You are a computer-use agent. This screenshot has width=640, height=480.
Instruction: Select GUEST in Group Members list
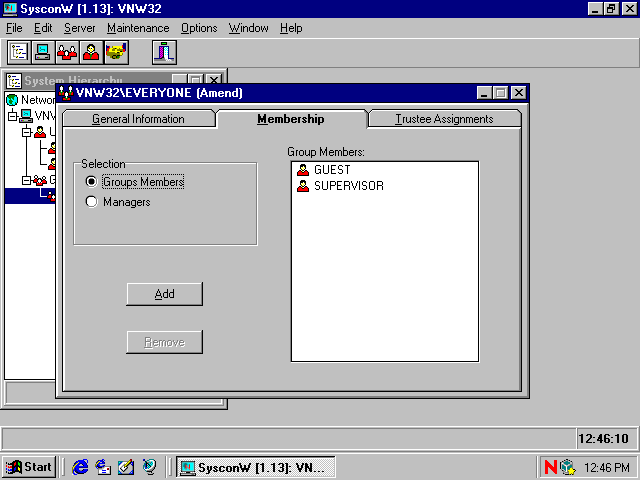(332, 170)
